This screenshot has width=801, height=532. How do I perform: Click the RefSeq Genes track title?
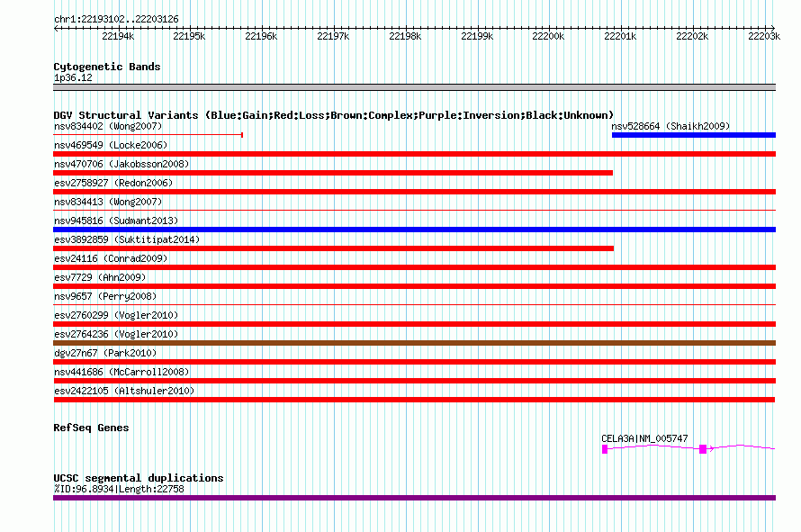(91, 428)
